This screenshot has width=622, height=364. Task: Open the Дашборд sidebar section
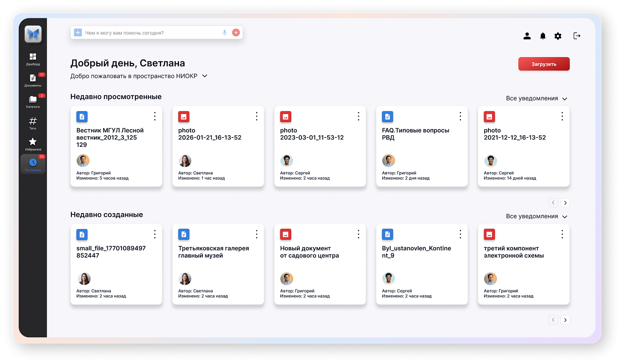[33, 59]
